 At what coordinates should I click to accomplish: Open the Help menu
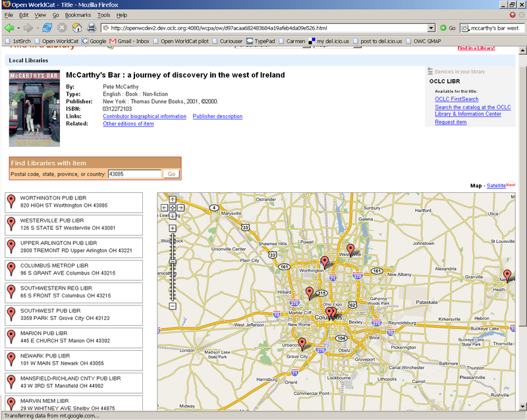122,15
